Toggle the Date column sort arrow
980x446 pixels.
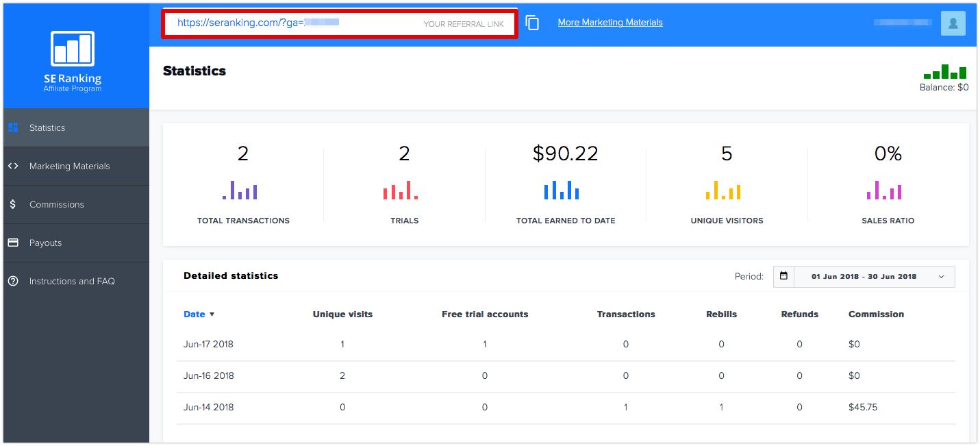212,314
